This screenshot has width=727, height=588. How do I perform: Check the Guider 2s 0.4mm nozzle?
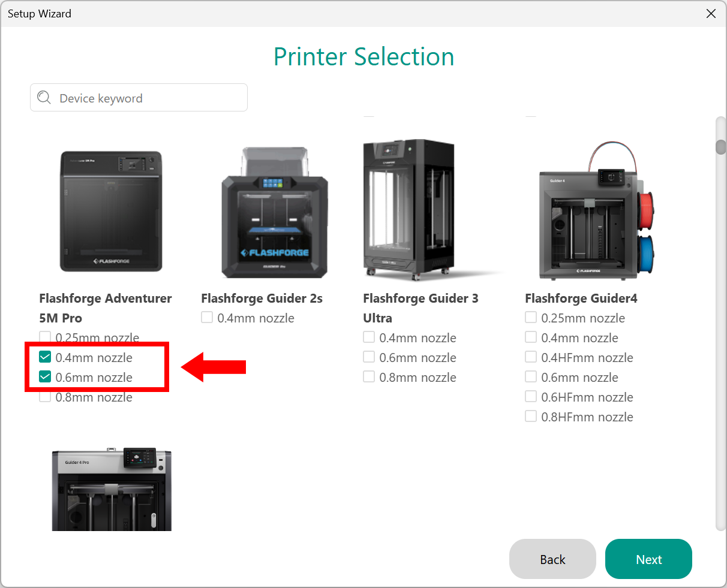tap(207, 318)
